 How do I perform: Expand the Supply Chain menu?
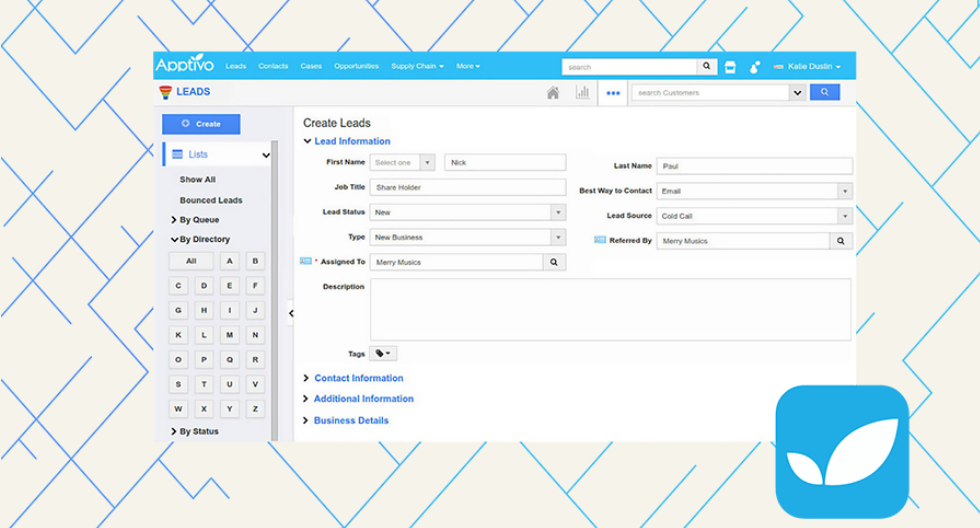418,66
